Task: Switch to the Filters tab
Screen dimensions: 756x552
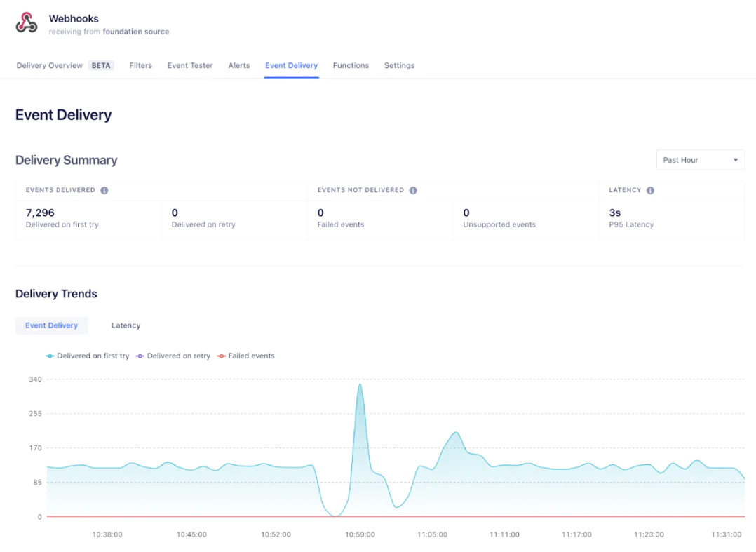Action: pyautogui.click(x=140, y=65)
